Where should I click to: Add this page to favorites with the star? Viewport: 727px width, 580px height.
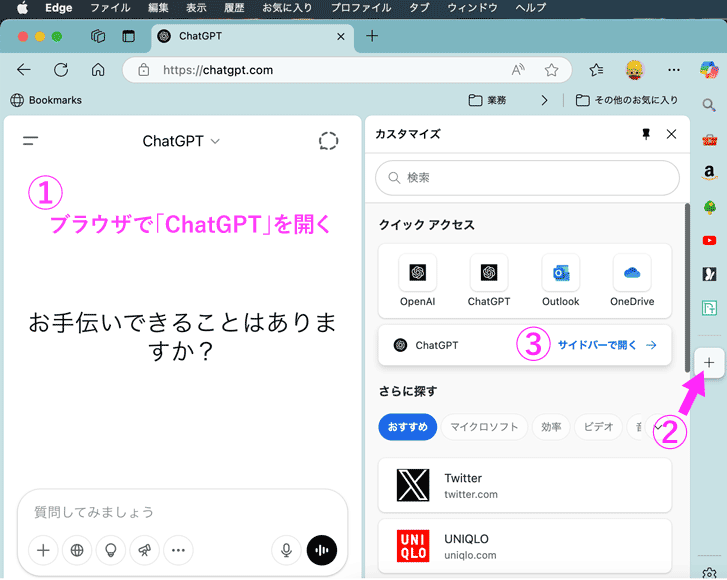(x=551, y=70)
